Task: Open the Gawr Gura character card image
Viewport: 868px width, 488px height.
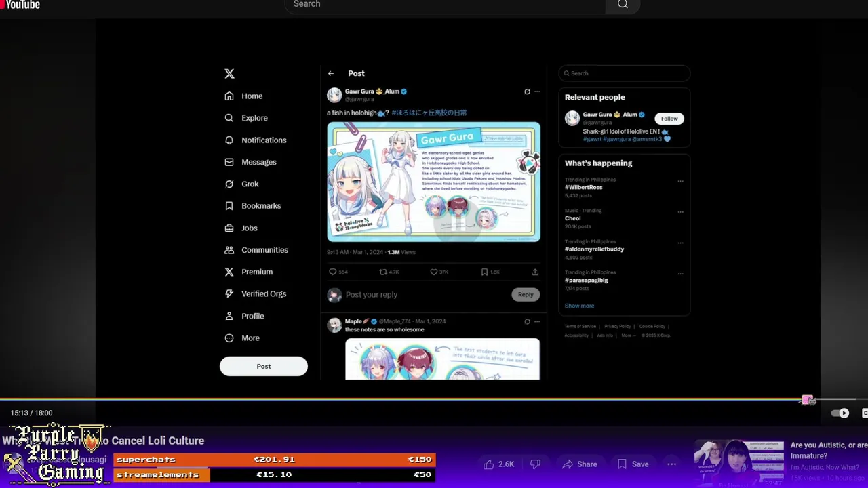Action: coord(434,182)
